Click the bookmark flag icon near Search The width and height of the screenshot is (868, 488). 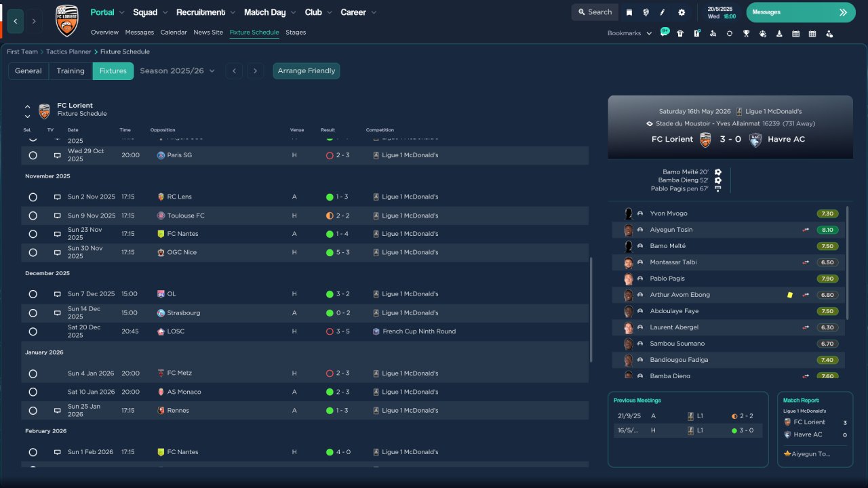point(629,12)
